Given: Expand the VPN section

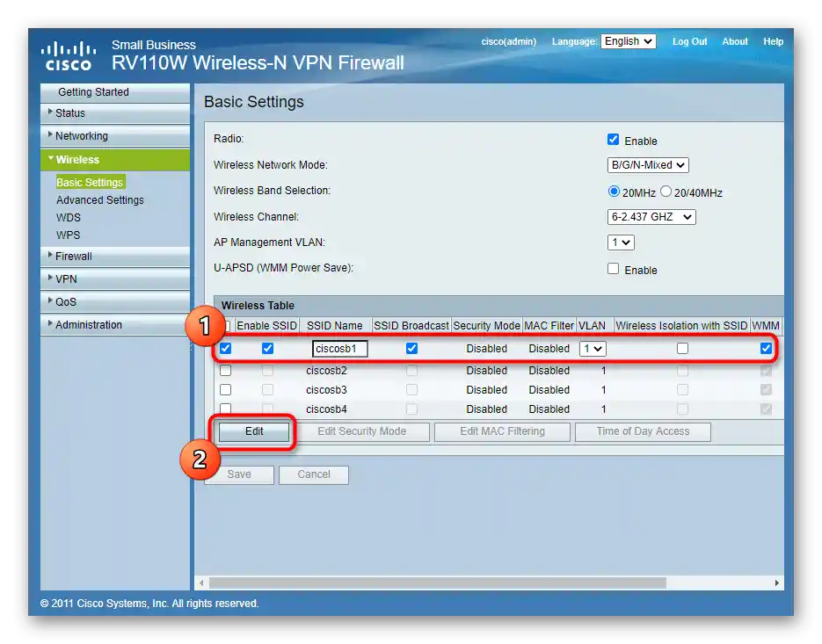Looking at the screenshot, I should (115, 279).
